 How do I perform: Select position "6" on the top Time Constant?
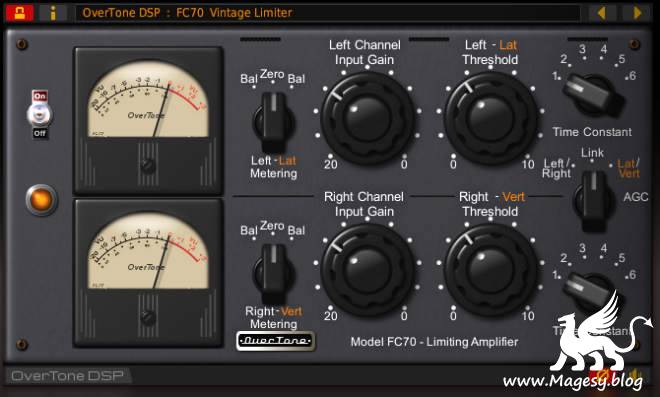632,76
